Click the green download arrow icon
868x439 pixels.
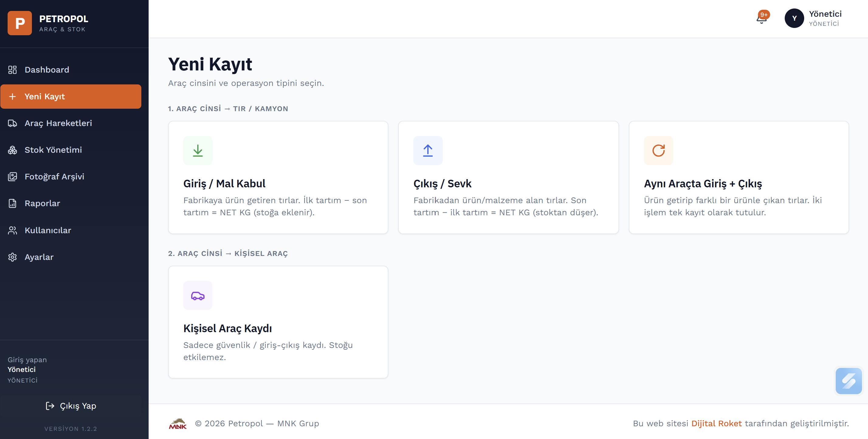click(x=198, y=151)
